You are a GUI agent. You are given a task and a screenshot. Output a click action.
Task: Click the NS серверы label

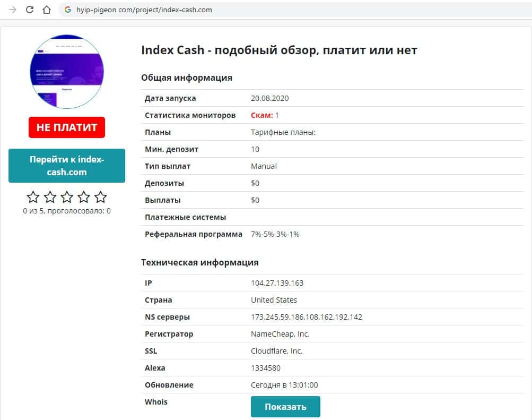pyautogui.click(x=167, y=317)
